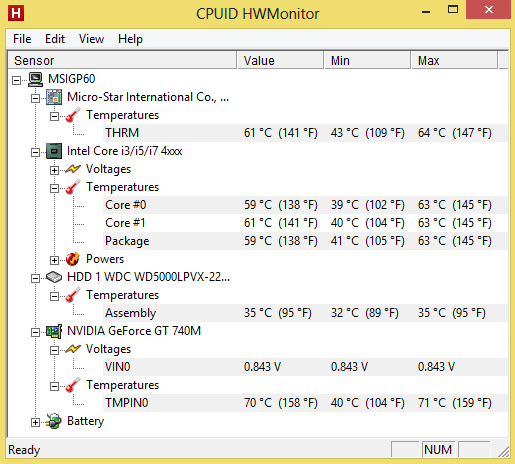515x464 pixels.
Task: Click the HDD 1 WDC drive icon
Action: [54, 277]
